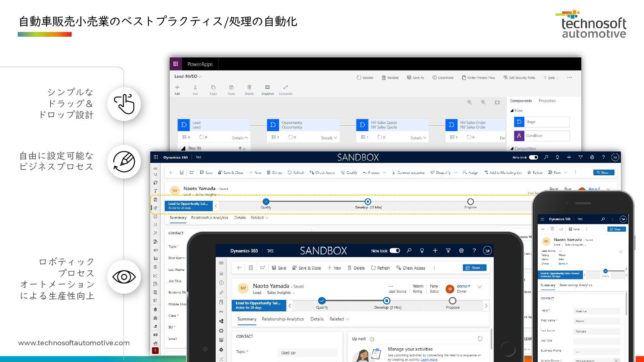Open the Learn more link on tablet

point(429,360)
